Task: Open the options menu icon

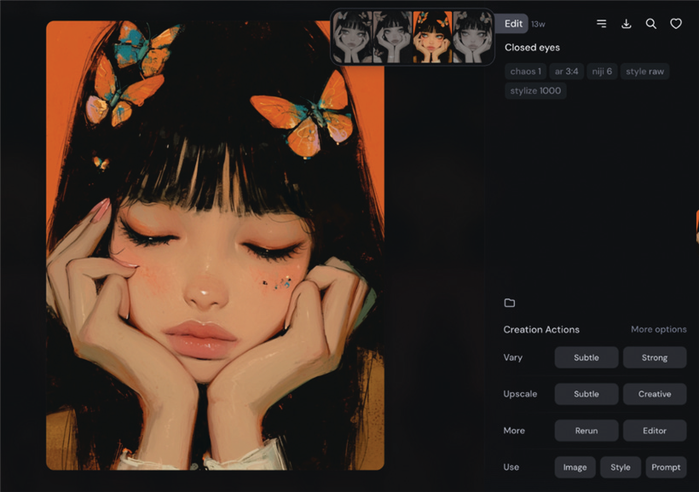Action: click(x=601, y=24)
